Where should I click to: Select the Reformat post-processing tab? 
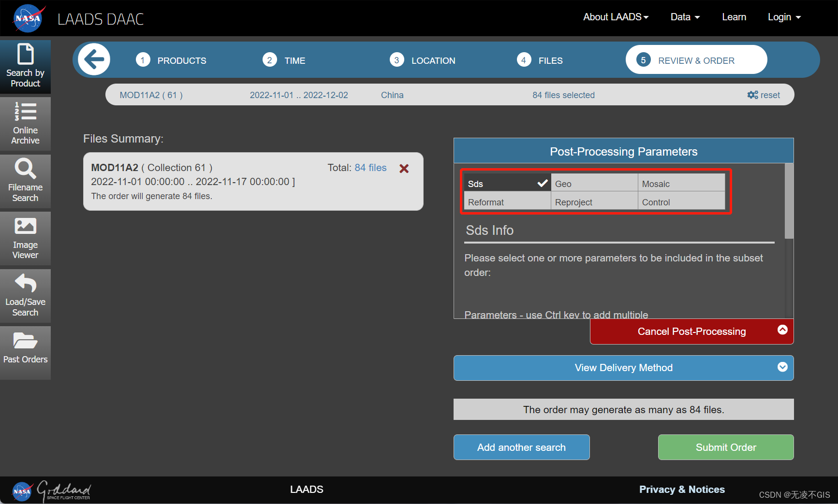pos(507,201)
